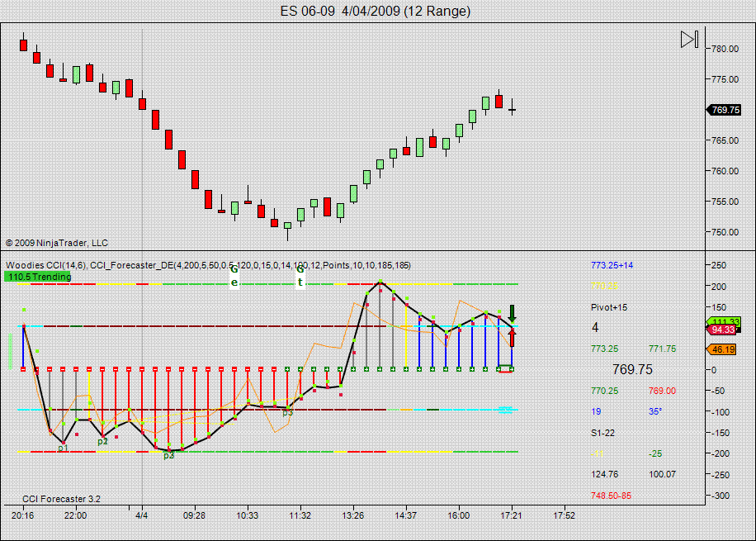Click the 100.07 value
The image size is (756, 541).
662,474
